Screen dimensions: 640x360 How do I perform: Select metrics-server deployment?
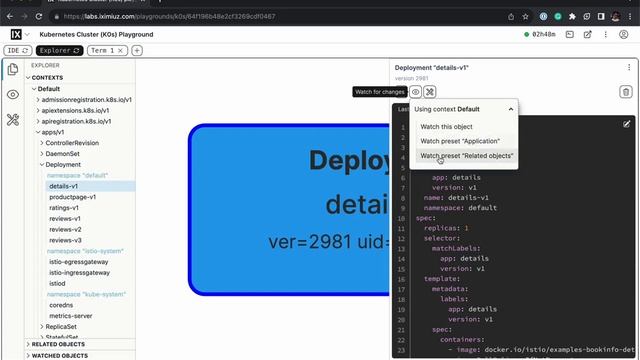click(x=71, y=316)
